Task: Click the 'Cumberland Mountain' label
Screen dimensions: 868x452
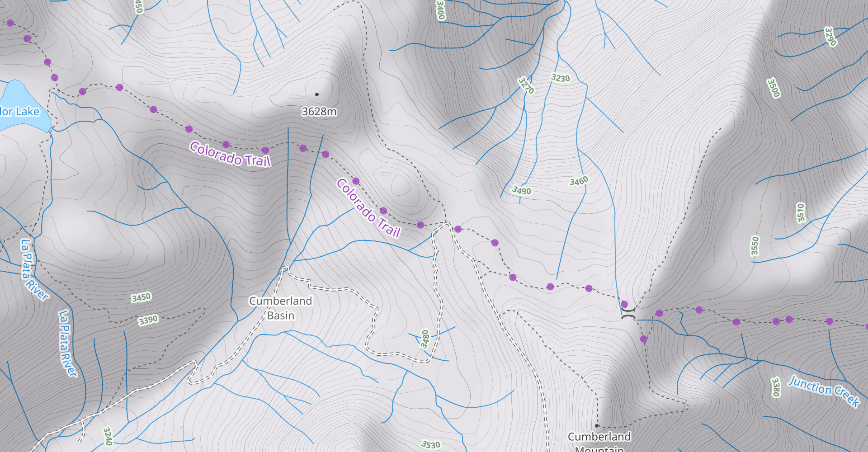Action: coord(599,442)
